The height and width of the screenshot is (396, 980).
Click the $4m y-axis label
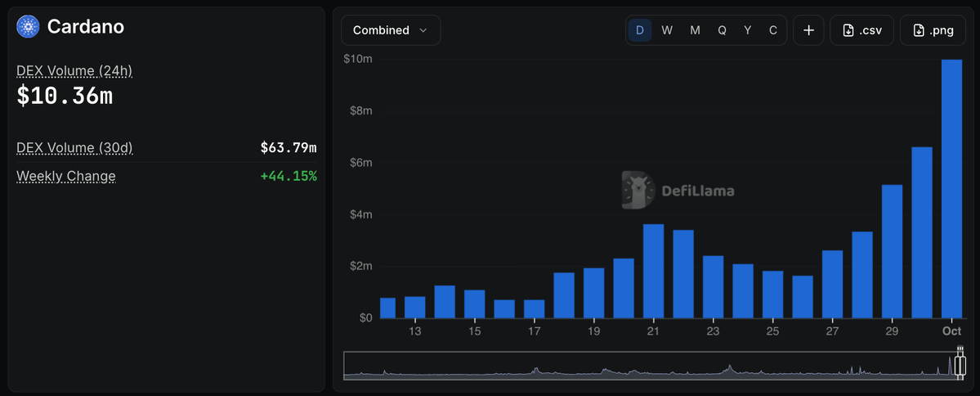[362, 214]
